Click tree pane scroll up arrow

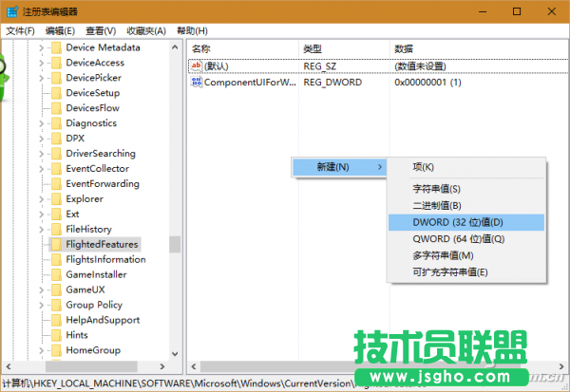point(175,47)
